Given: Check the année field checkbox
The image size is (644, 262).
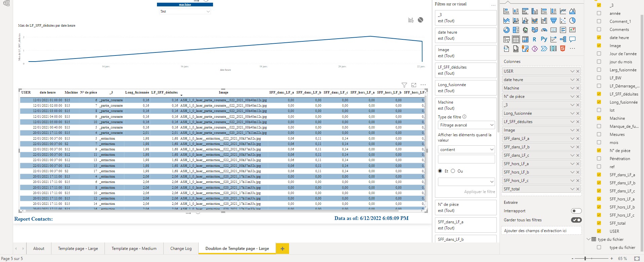Looking at the screenshot, I should click(599, 13).
